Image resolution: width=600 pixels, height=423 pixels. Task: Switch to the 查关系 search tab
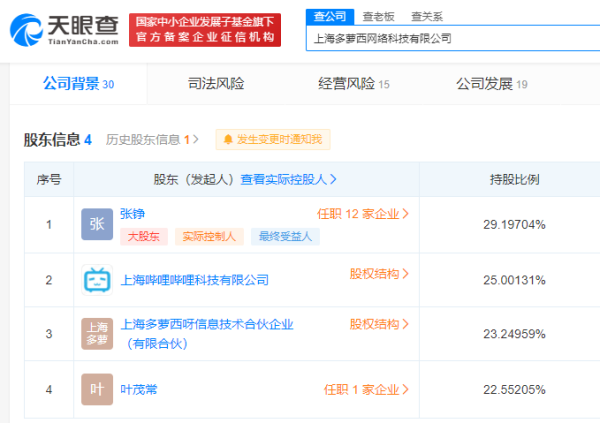427,16
